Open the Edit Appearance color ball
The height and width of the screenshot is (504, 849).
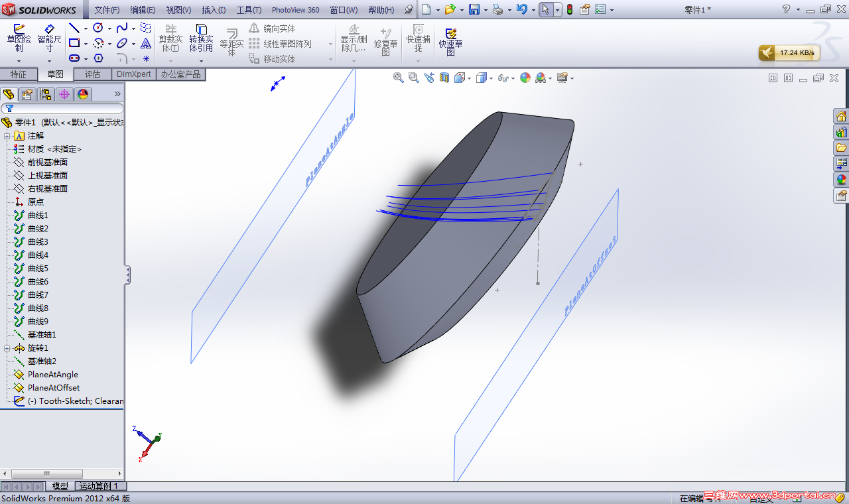[525, 78]
